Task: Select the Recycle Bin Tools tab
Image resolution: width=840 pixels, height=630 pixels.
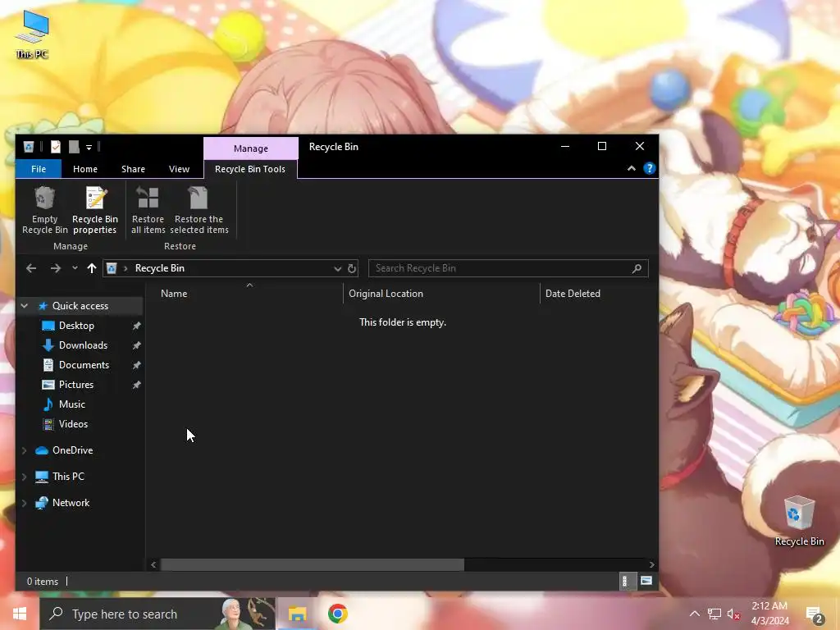Action: [250, 169]
